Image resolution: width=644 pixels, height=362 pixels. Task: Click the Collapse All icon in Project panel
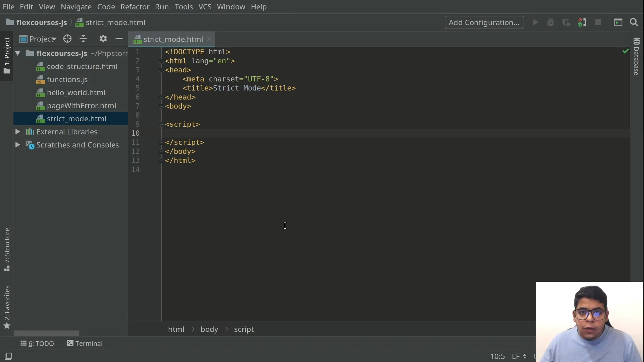pos(83,39)
